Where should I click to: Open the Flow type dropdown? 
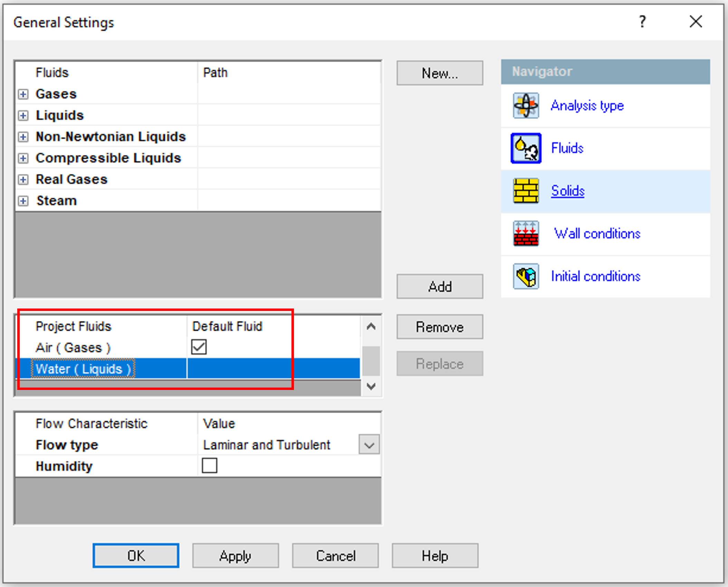(369, 444)
